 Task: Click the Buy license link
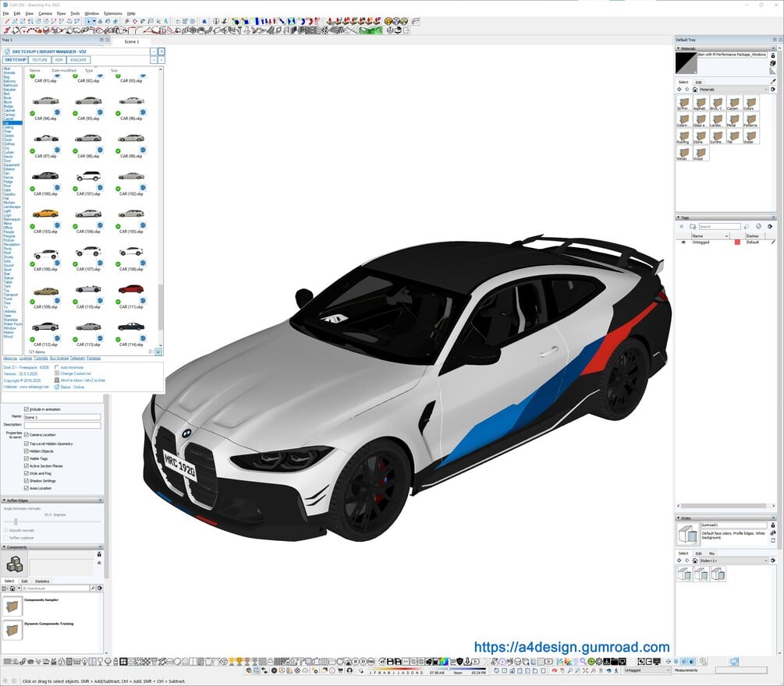(x=59, y=359)
